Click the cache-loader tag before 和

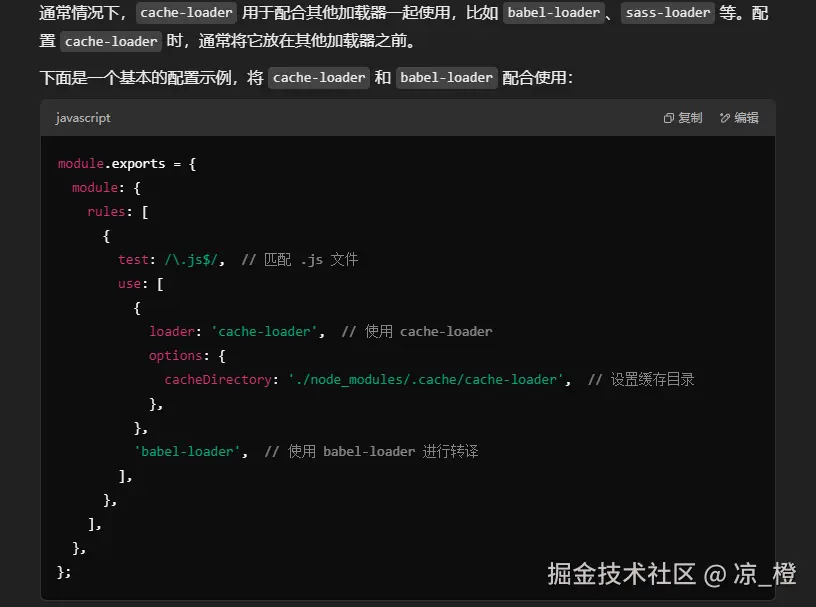319,78
